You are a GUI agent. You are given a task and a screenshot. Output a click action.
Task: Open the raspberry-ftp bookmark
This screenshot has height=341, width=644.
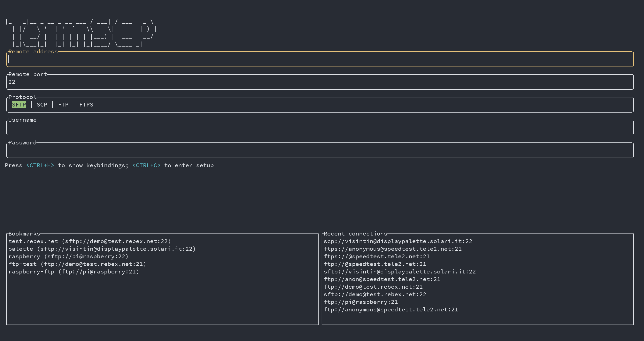click(74, 272)
